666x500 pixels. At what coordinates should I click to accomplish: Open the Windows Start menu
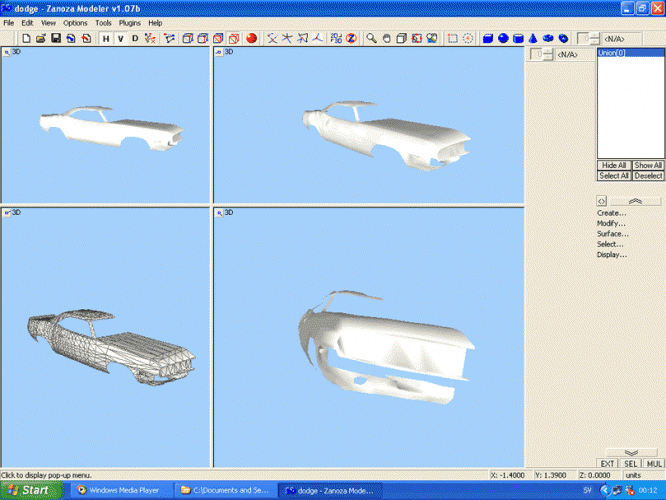click(28, 490)
